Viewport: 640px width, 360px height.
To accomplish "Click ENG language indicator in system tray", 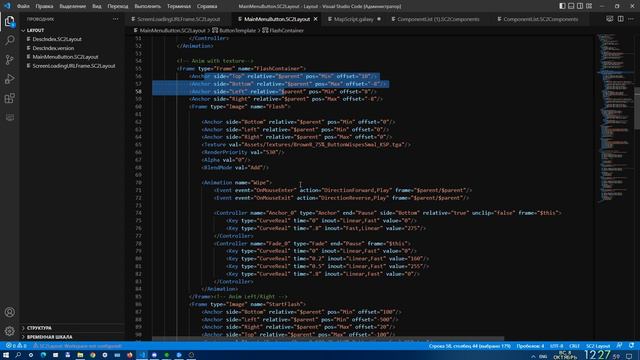I will point(543,356).
